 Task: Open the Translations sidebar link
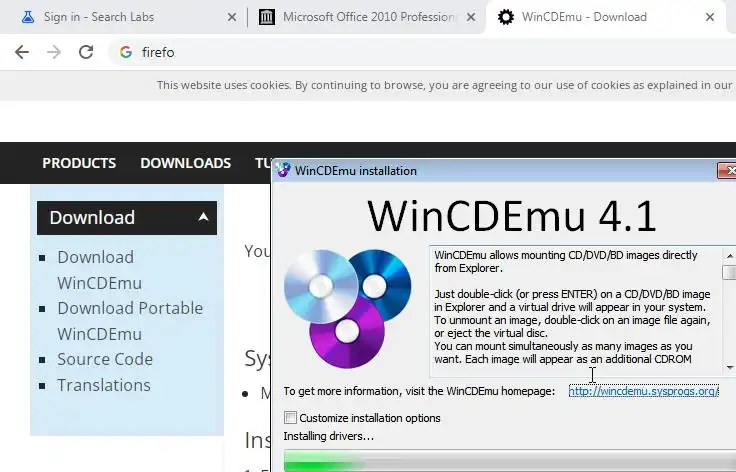pos(104,385)
